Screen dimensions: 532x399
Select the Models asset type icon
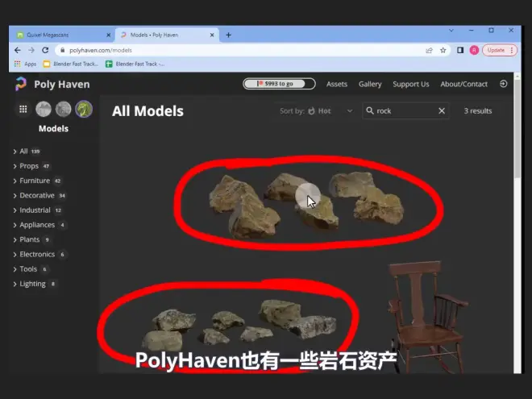point(84,110)
